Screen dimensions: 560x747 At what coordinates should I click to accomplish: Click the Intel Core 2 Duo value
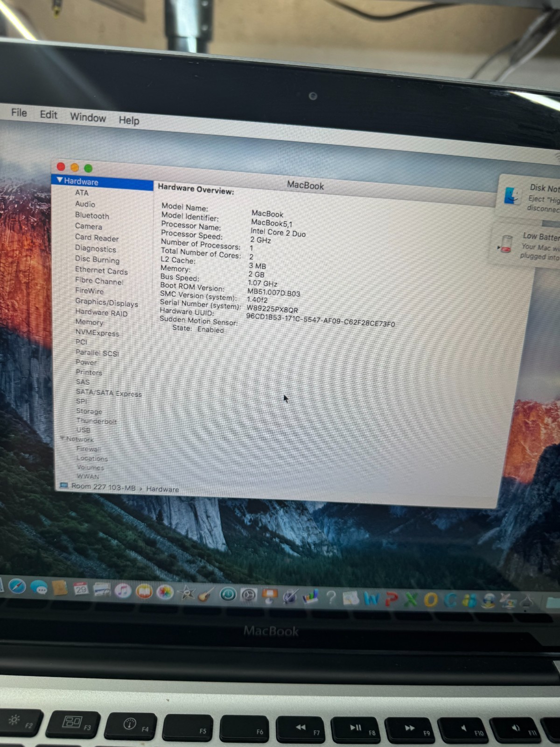pos(278,232)
